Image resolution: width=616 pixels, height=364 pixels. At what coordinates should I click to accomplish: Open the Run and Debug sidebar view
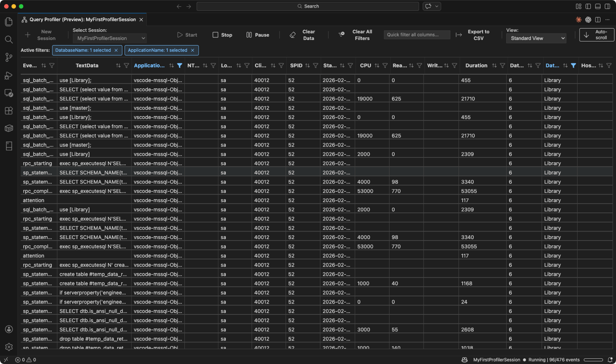[x=8, y=75]
